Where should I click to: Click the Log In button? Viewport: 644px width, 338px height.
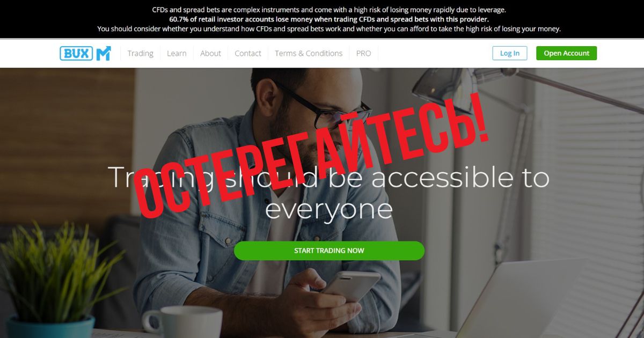tap(510, 53)
